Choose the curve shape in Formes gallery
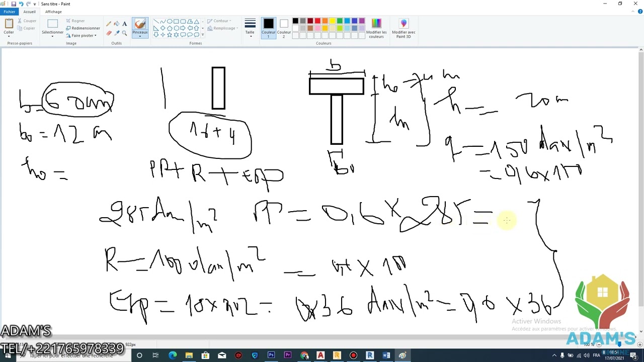The image size is (644, 362). pyautogui.click(x=163, y=21)
